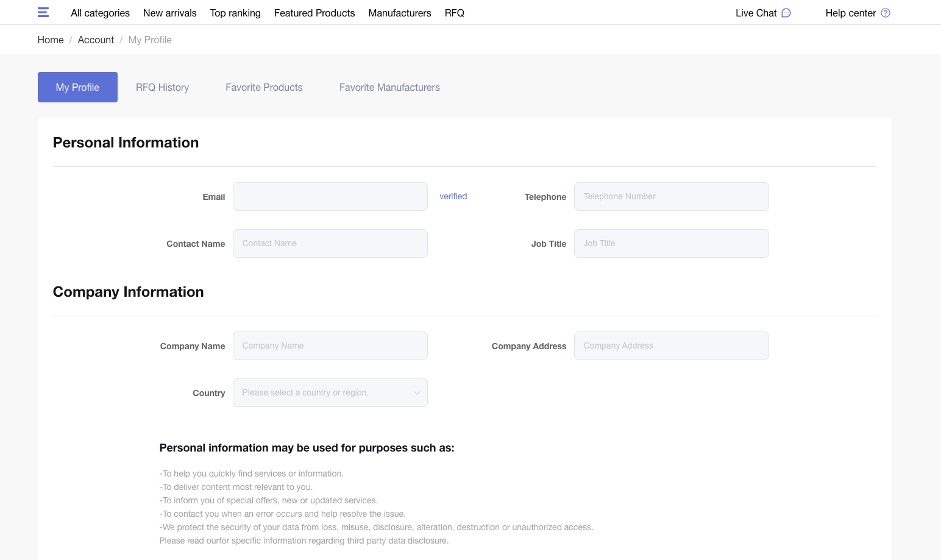Open Featured Products page

(314, 13)
